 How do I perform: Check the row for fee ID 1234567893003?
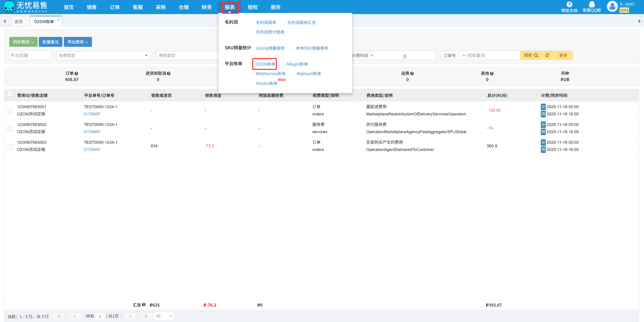10,146
